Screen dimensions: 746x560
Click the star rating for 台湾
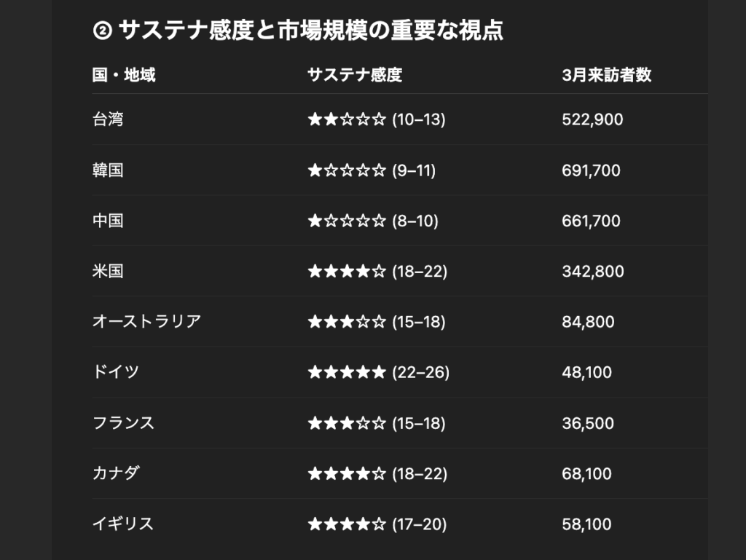(x=377, y=119)
